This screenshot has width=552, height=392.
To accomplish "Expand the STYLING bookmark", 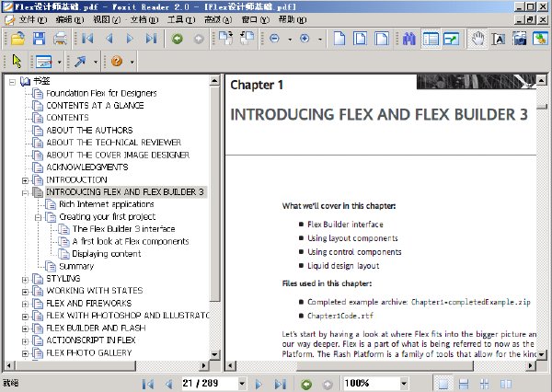I will point(25,280).
